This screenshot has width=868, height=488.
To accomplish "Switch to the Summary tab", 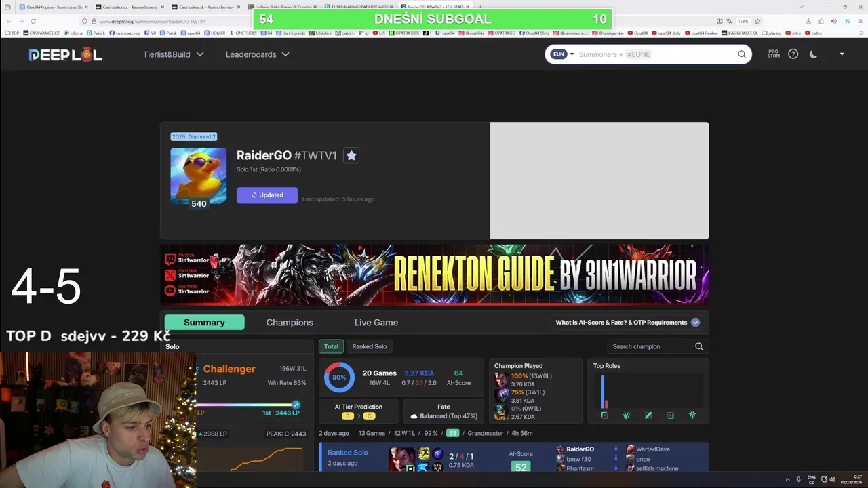I will click(x=204, y=323).
